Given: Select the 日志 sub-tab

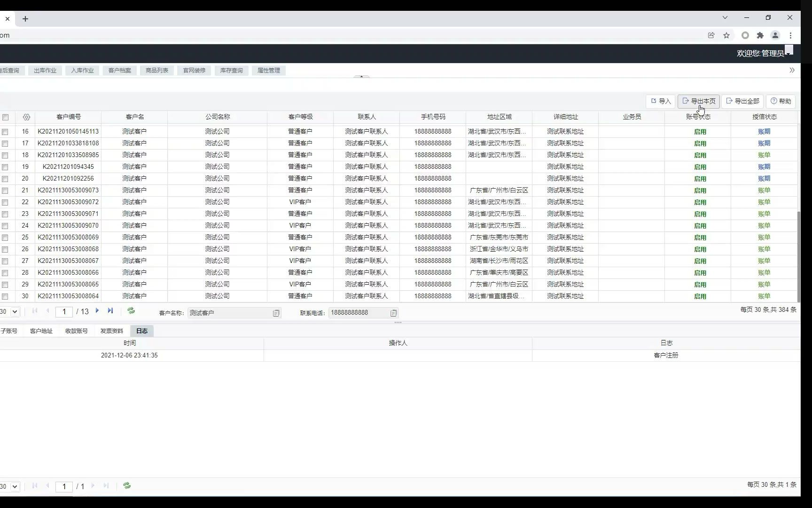Looking at the screenshot, I should point(142,331).
